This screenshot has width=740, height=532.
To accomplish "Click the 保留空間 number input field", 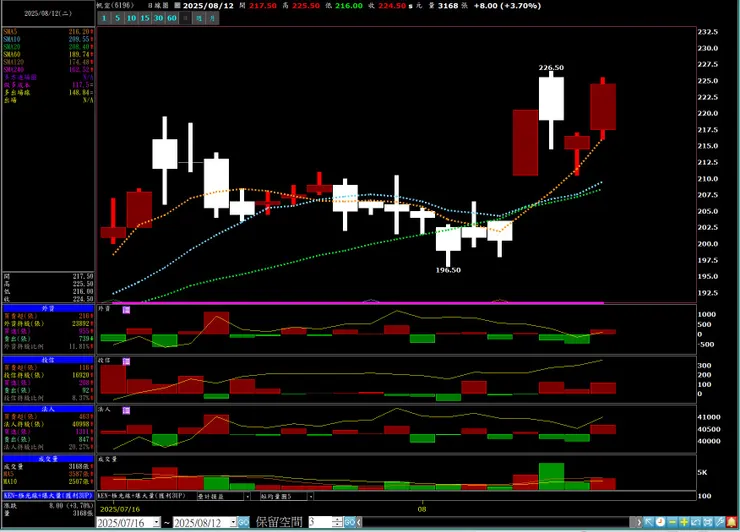I will (320, 522).
